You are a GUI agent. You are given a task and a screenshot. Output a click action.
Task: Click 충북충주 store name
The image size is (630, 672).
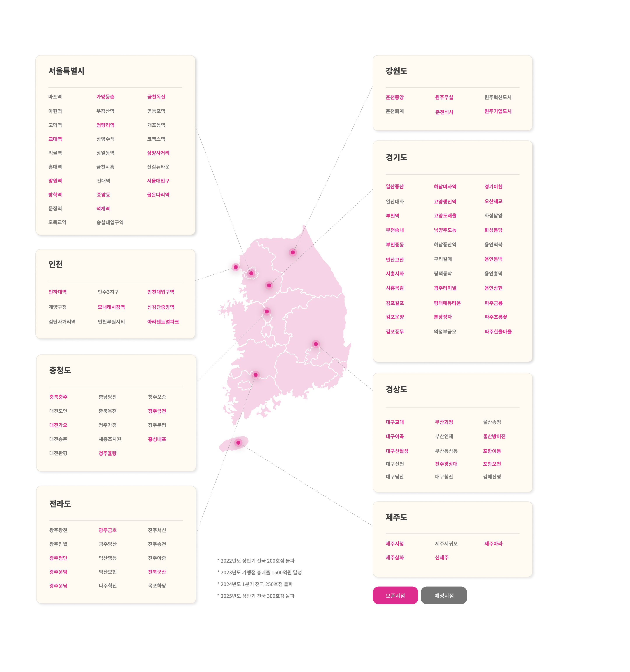58,397
